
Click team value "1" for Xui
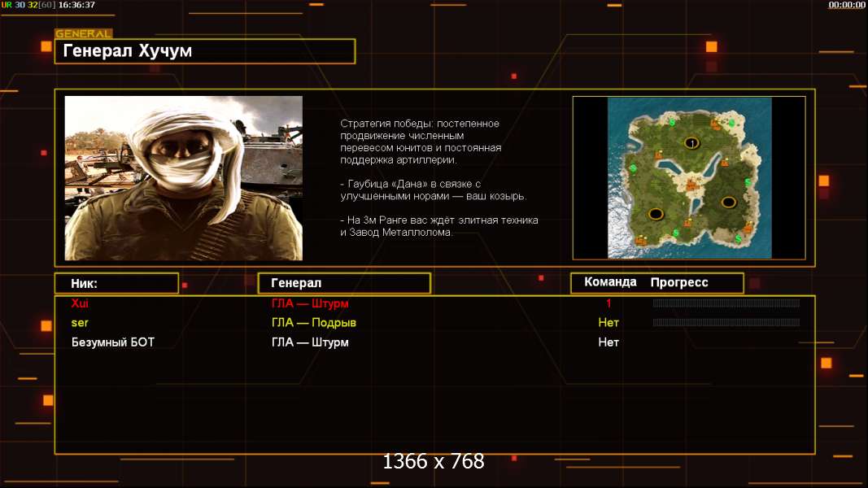pos(608,303)
